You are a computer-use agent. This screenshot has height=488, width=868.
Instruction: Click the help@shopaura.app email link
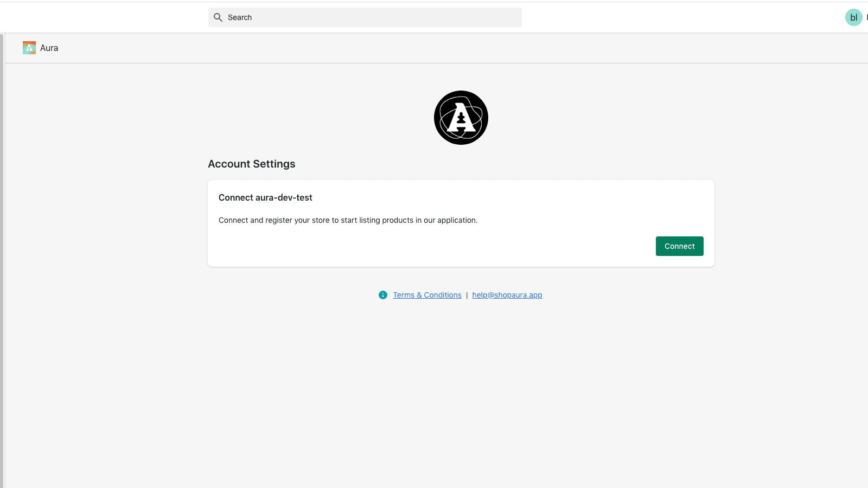tap(507, 295)
